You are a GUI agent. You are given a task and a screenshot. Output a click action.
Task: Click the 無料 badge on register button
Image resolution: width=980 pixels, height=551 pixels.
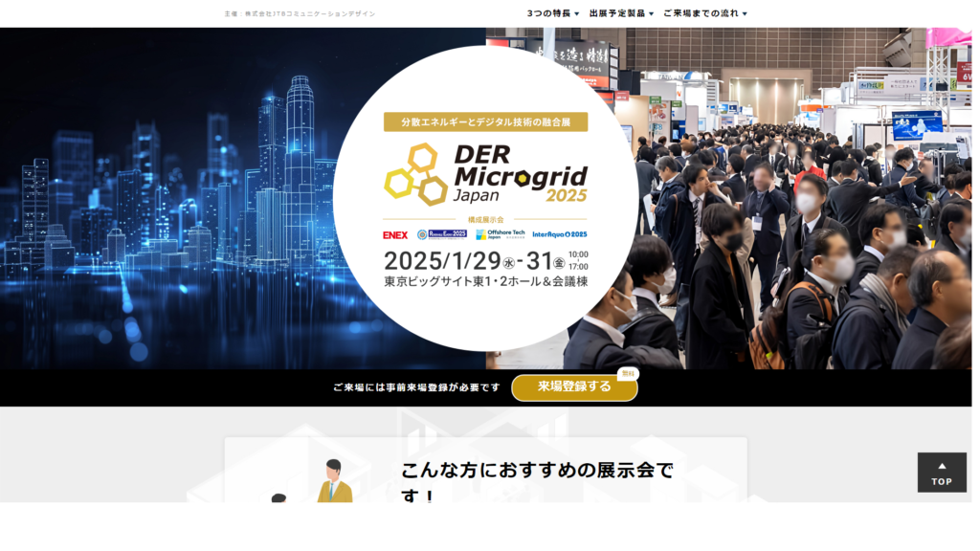(628, 374)
